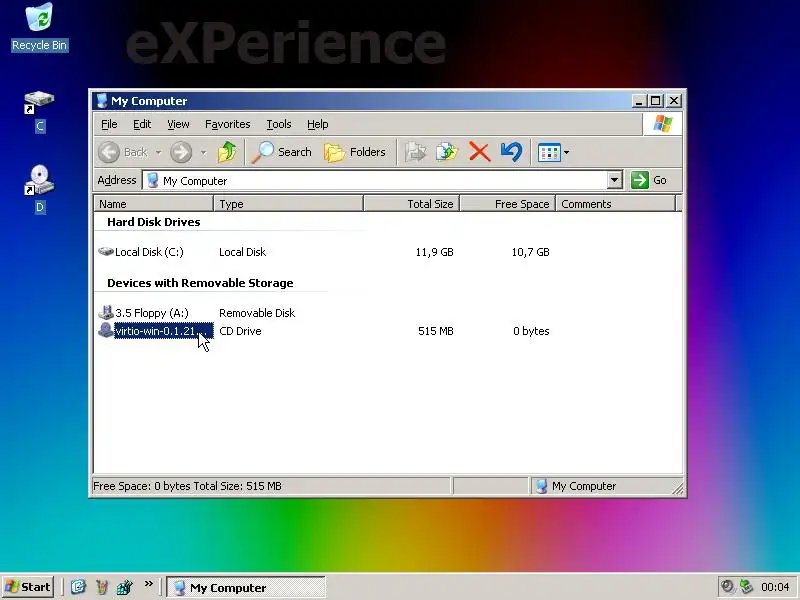
Task: Open the Tools menu
Action: coord(279,124)
